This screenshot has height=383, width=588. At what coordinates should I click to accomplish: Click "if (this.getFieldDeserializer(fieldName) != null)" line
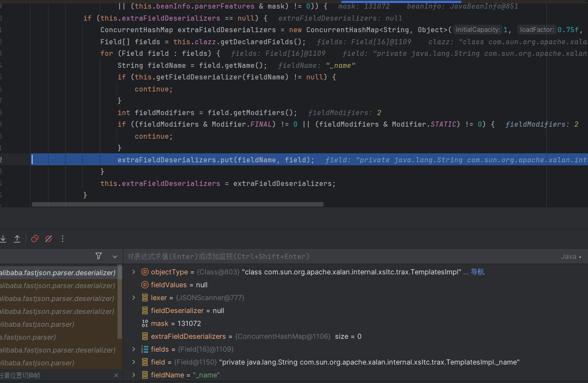(x=226, y=77)
